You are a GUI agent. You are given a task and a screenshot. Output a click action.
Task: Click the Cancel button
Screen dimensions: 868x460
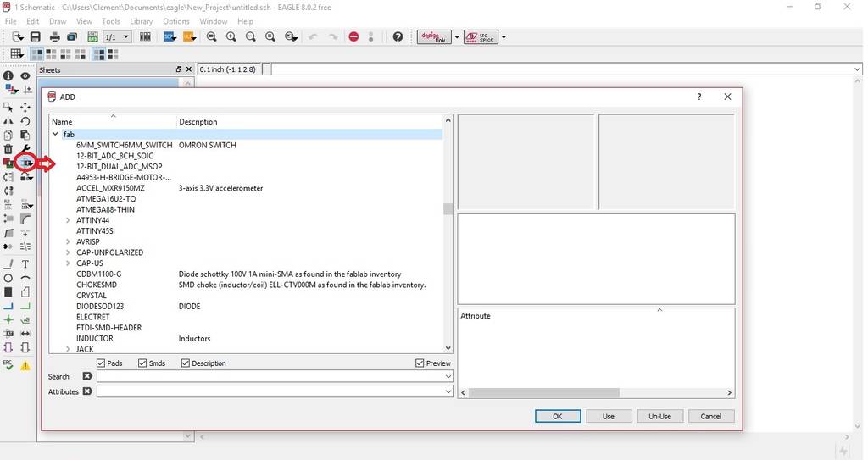tap(711, 416)
